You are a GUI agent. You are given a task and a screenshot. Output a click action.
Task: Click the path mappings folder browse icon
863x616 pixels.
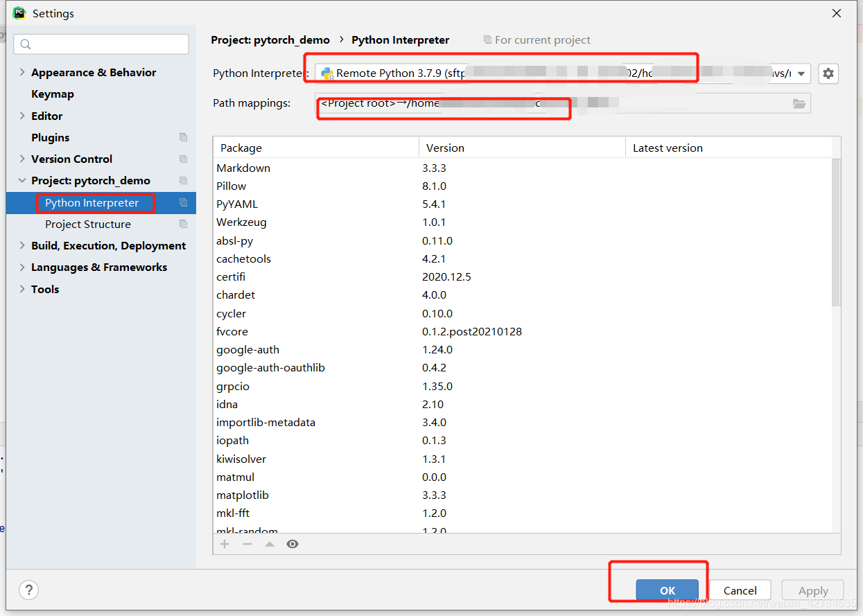point(799,104)
